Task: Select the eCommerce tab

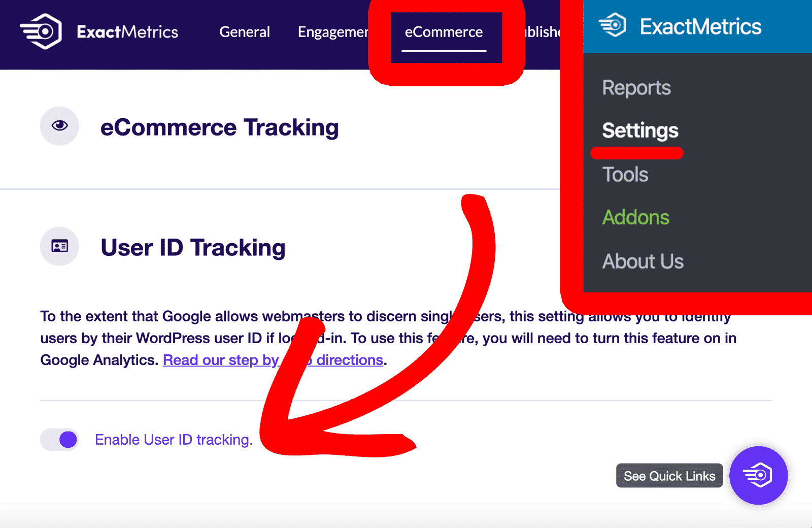Action: point(444,32)
